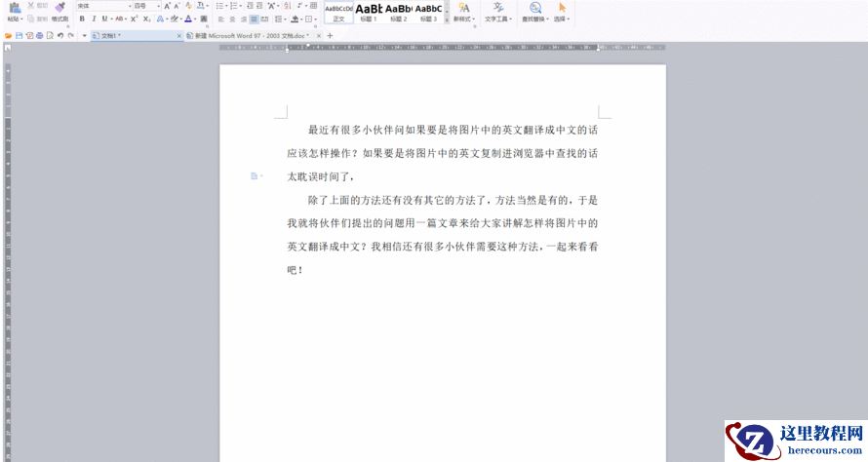Click the borders icon
The image size is (868, 462).
point(309,19)
